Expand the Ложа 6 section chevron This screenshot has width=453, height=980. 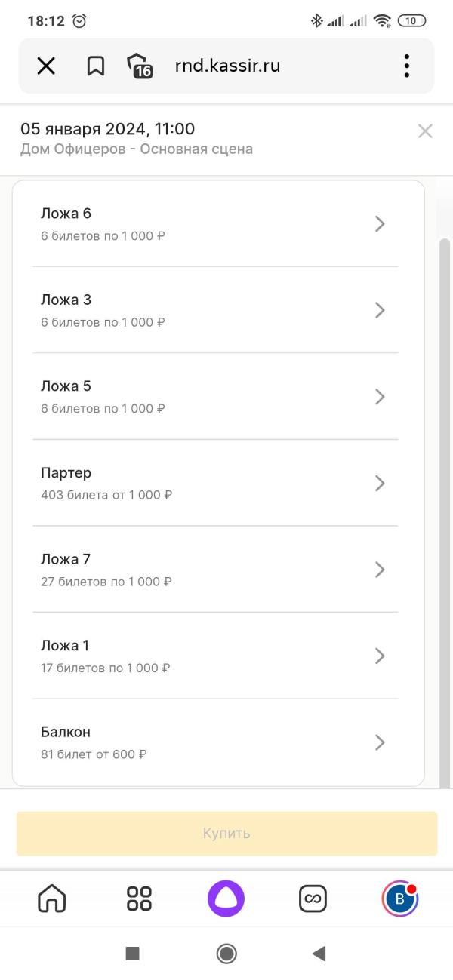tap(380, 224)
